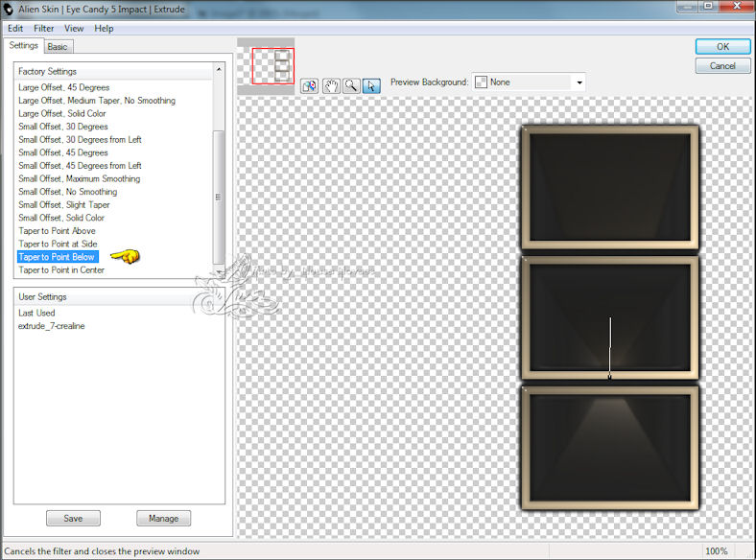Click the Factory Settings scrollbar thumb
The width and height of the screenshot is (756, 560).
point(219,197)
